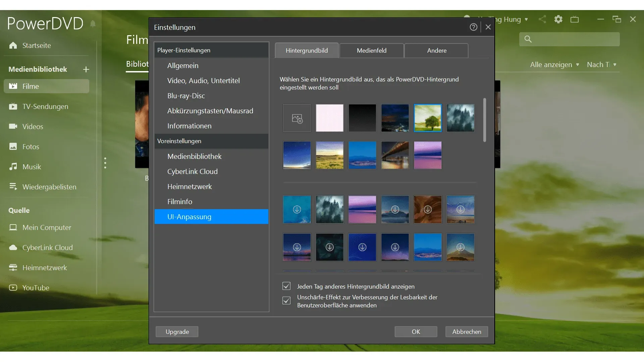Click Abbrechen to cancel
Image resolution: width=644 pixels, height=362 pixels.
click(x=467, y=331)
